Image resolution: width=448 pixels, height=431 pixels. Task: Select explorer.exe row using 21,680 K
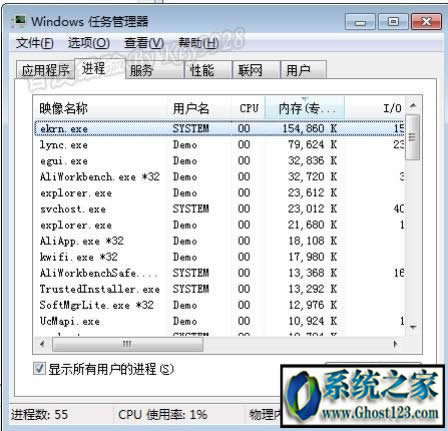point(219,225)
